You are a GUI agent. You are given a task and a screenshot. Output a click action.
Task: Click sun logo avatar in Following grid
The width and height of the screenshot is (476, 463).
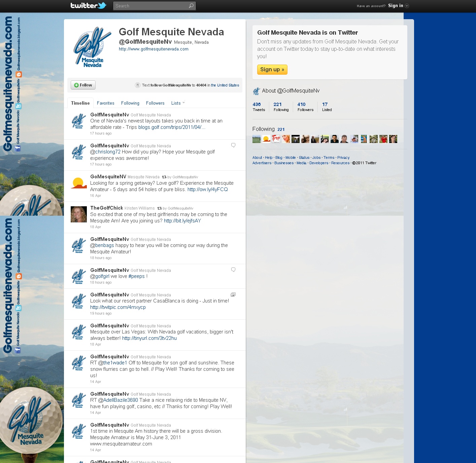(266, 139)
